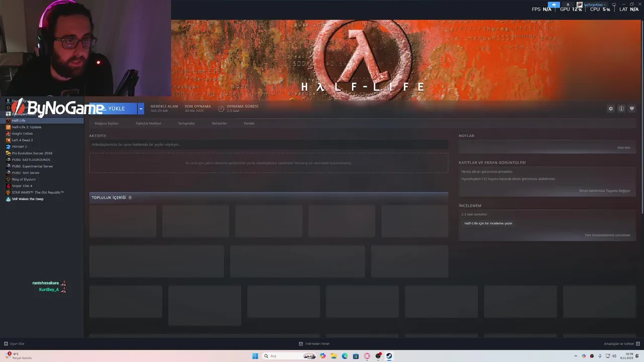
Task: Open the Topluluk Merkezi tab
Action: (x=148, y=123)
